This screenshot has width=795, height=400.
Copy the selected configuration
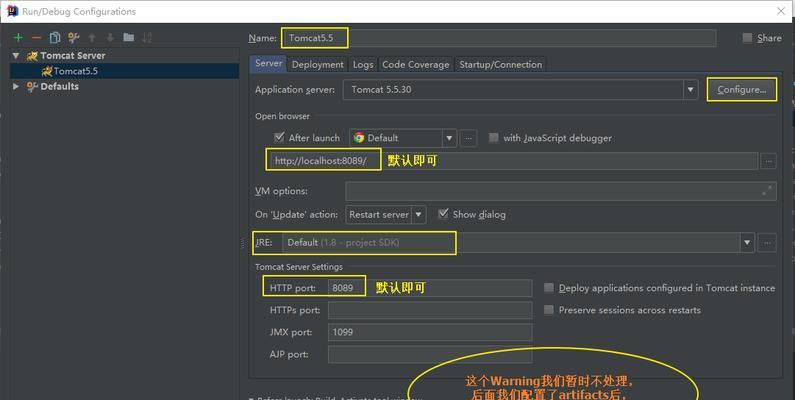coord(55,38)
